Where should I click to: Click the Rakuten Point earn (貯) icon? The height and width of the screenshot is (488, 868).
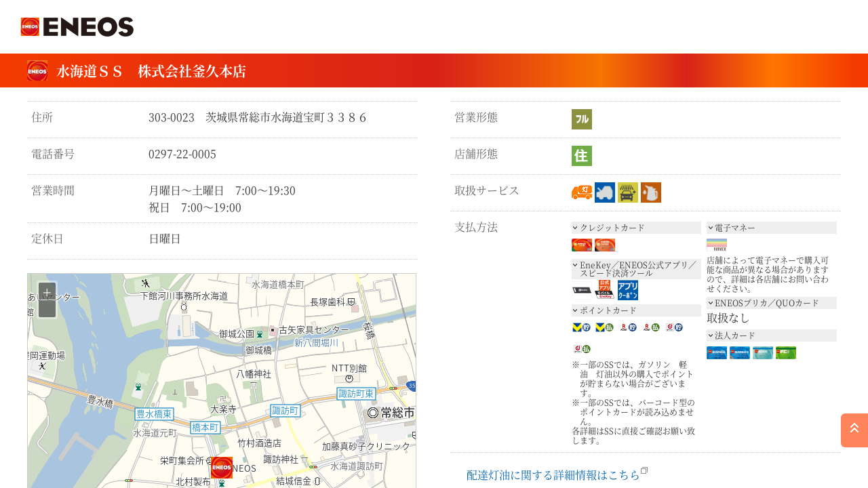[x=628, y=327]
